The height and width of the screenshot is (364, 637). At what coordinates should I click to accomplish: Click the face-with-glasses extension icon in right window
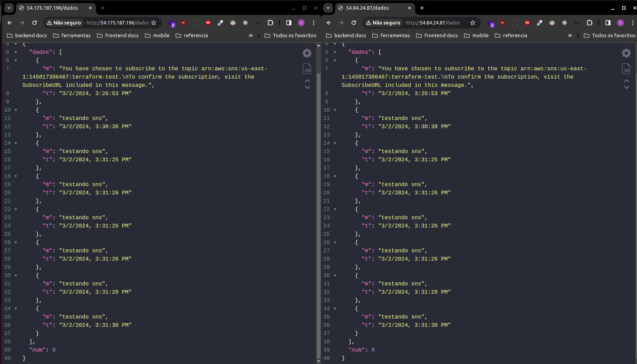(x=552, y=23)
